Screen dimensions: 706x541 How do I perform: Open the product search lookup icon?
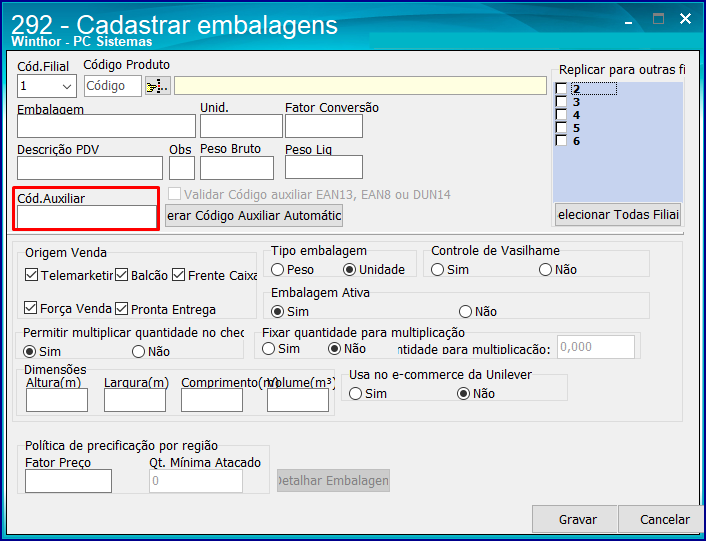click(158, 86)
